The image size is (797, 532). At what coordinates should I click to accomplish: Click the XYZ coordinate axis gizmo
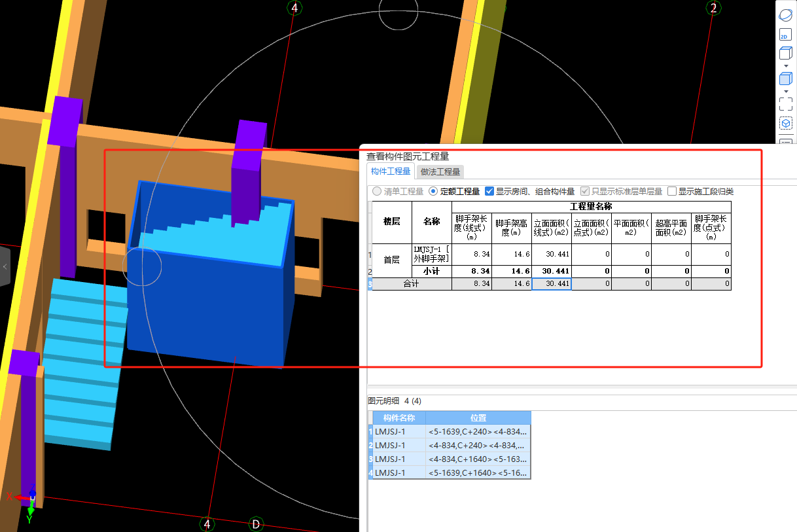coord(26,504)
